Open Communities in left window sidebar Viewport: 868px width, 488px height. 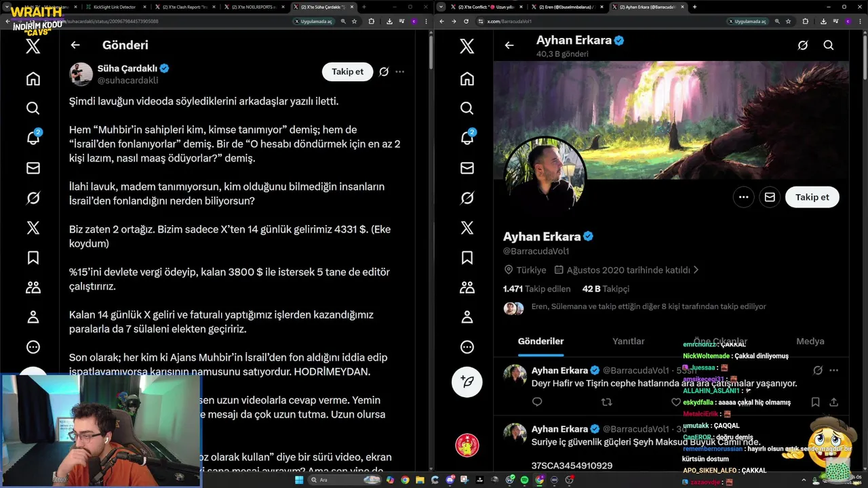coord(33,287)
